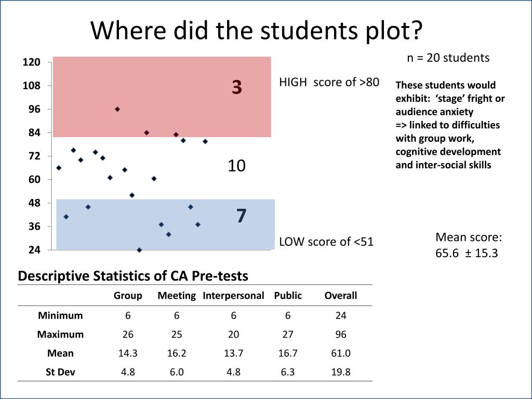Click the 'Overall' column header

[341, 296]
